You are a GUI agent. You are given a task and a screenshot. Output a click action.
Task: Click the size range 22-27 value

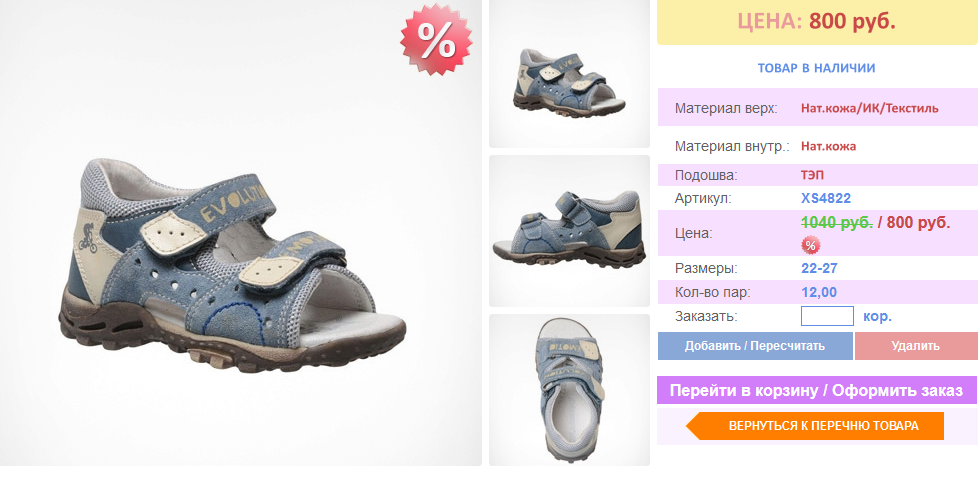(x=819, y=269)
